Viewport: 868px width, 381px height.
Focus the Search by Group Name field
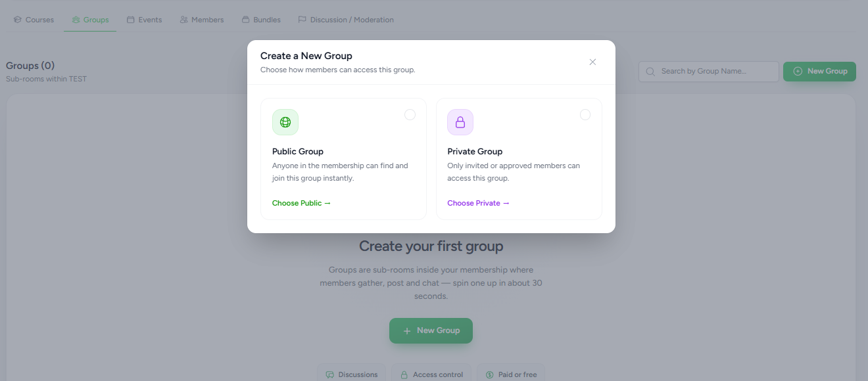(x=709, y=72)
